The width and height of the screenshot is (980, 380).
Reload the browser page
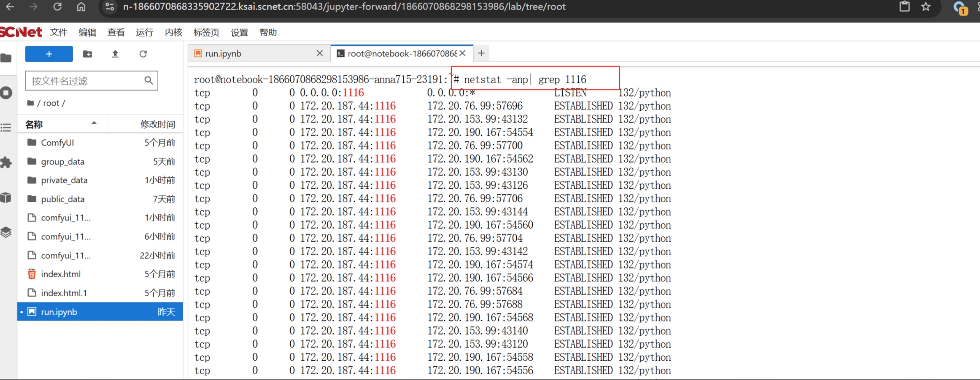click(57, 7)
